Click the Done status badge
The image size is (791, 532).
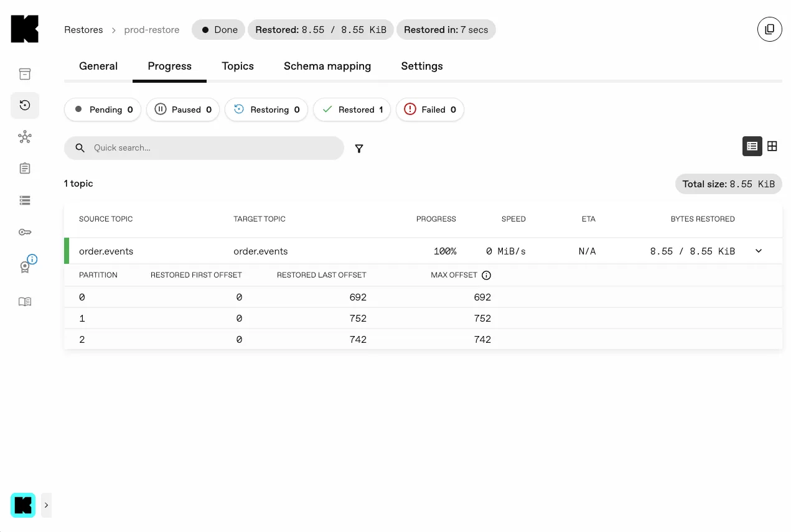coord(219,30)
